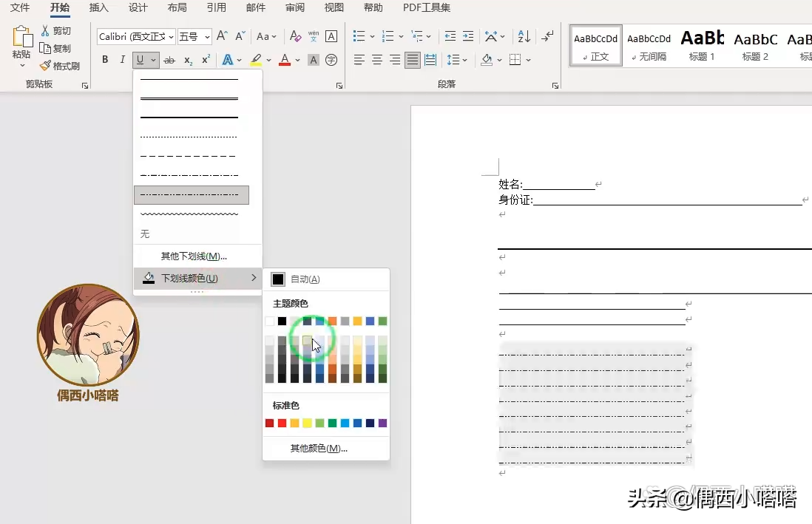Open the 审阅 tab
The image size is (812, 524).
(x=294, y=7)
